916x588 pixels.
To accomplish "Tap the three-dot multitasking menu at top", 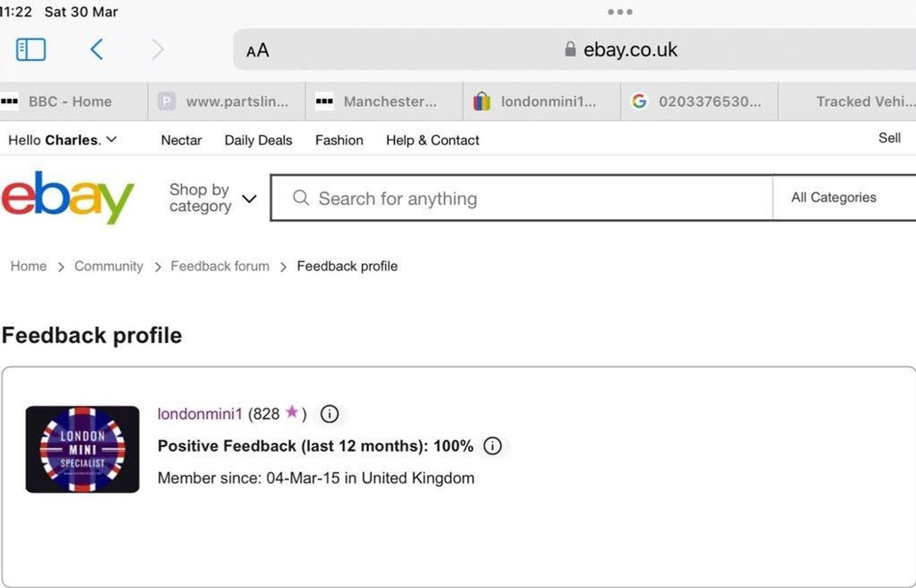I will pyautogui.click(x=620, y=12).
